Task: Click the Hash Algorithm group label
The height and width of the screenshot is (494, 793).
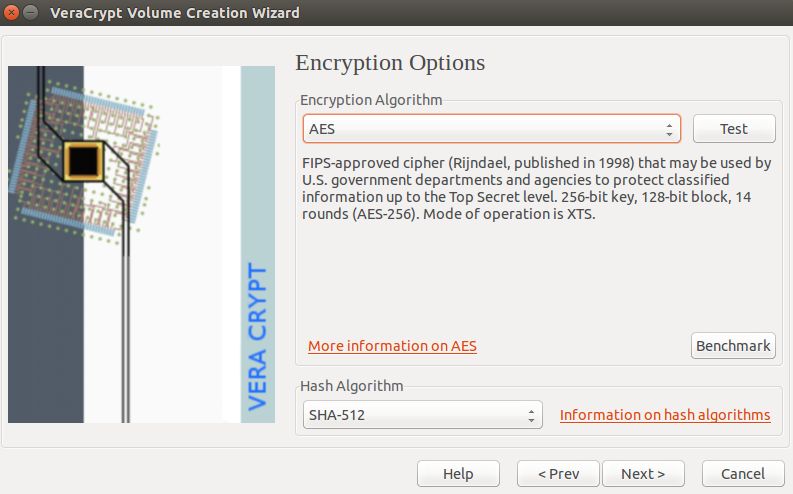Action: (351, 386)
